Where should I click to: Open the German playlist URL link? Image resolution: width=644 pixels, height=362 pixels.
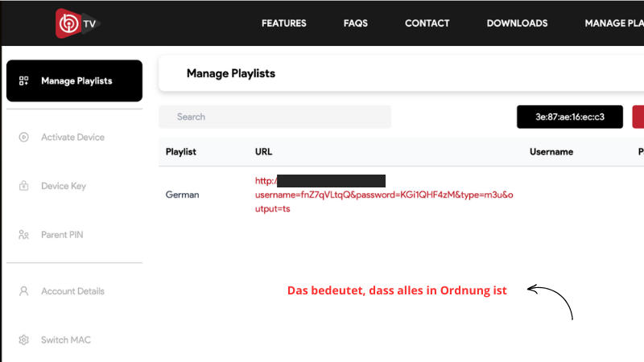(384, 195)
